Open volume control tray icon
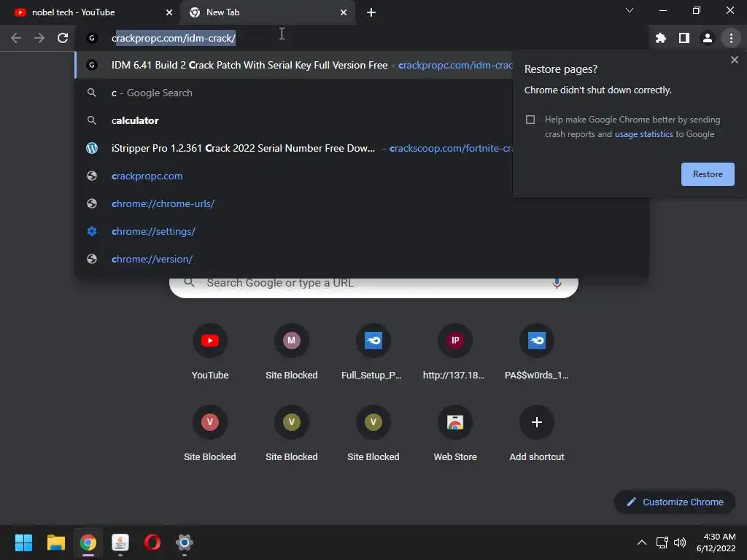The height and width of the screenshot is (560, 747). click(x=680, y=542)
